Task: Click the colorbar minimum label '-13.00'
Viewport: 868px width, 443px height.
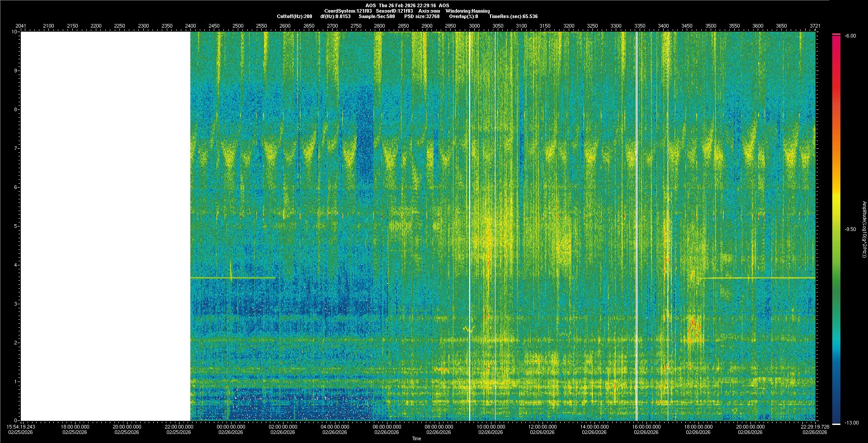Action: click(x=851, y=423)
